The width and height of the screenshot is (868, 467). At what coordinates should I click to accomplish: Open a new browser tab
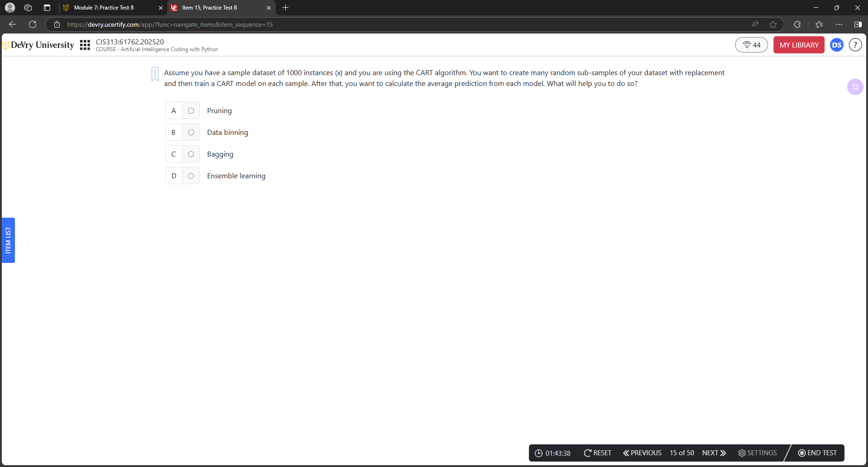[x=285, y=8]
